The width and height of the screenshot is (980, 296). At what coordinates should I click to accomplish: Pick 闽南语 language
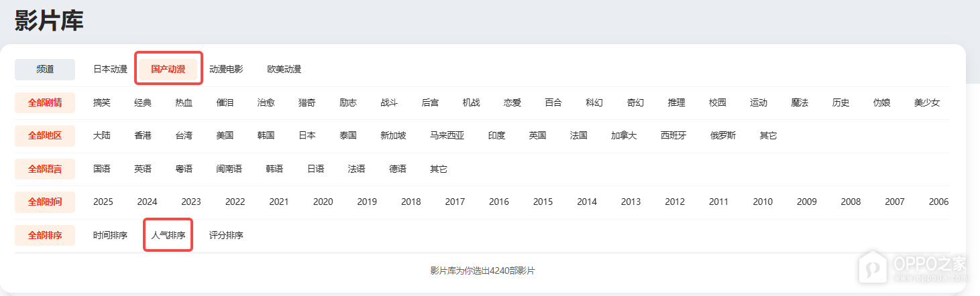pyautogui.click(x=229, y=169)
